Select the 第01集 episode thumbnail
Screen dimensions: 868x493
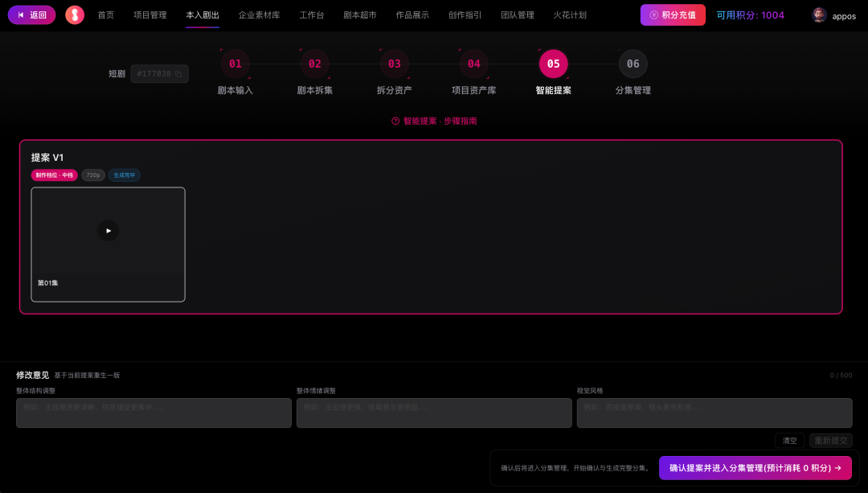click(108, 244)
